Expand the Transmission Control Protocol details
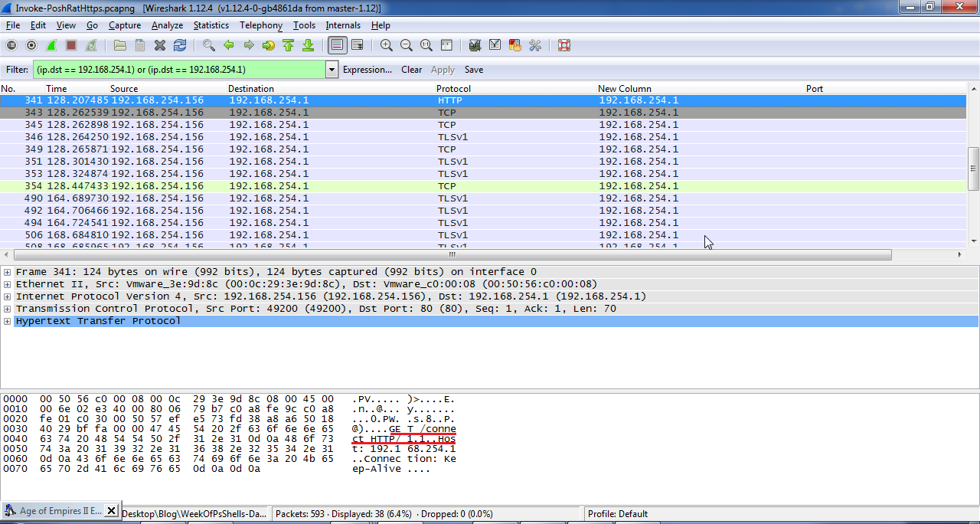Image resolution: width=980 pixels, height=524 pixels. pyautogui.click(x=8, y=309)
